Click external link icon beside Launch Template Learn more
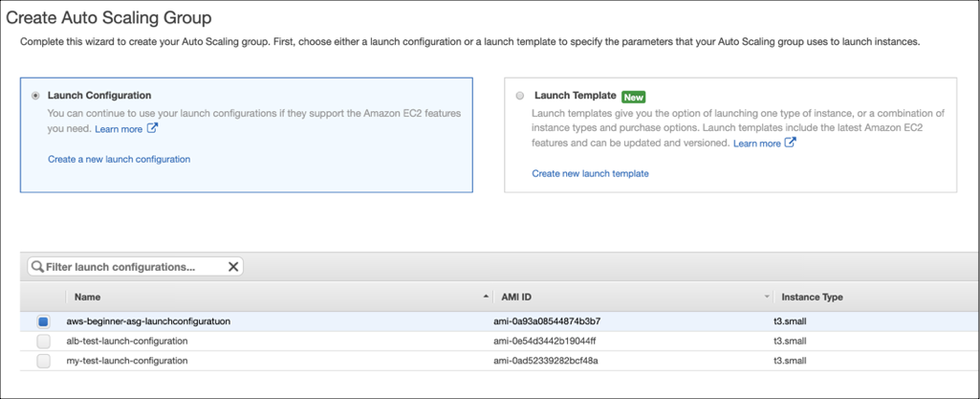 point(790,143)
